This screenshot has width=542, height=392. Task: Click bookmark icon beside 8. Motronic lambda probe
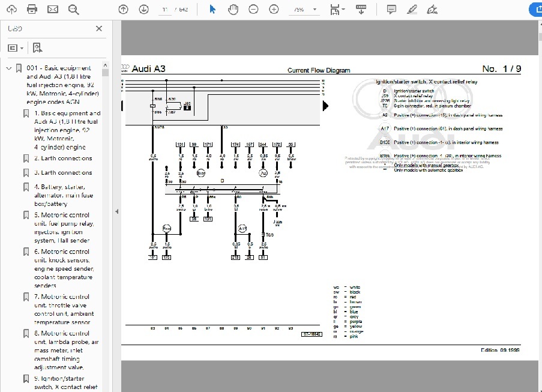pos(26,334)
